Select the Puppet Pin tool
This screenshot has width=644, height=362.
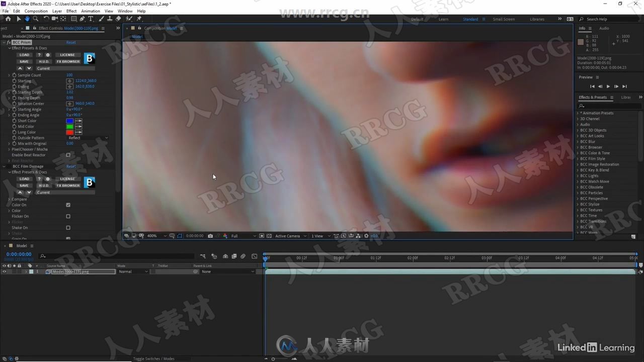(x=139, y=19)
